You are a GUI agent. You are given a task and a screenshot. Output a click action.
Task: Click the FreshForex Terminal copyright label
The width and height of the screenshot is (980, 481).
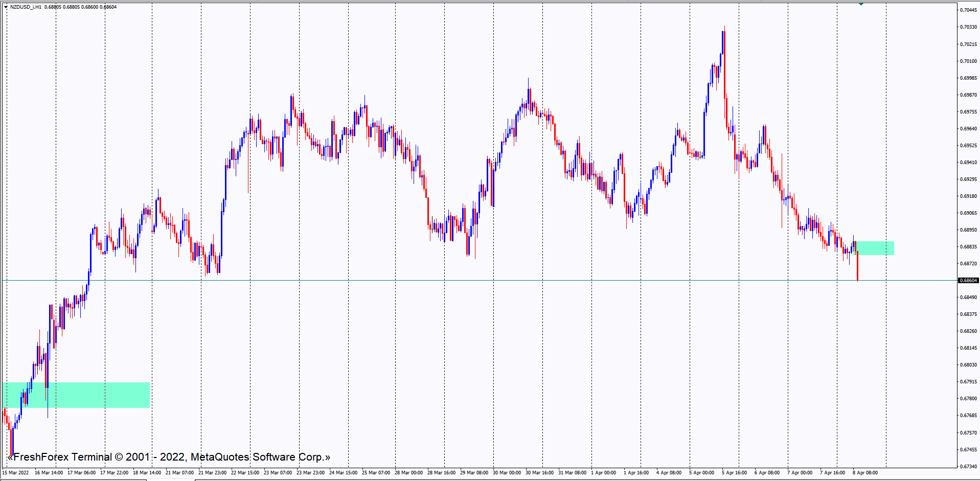point(169,457)
